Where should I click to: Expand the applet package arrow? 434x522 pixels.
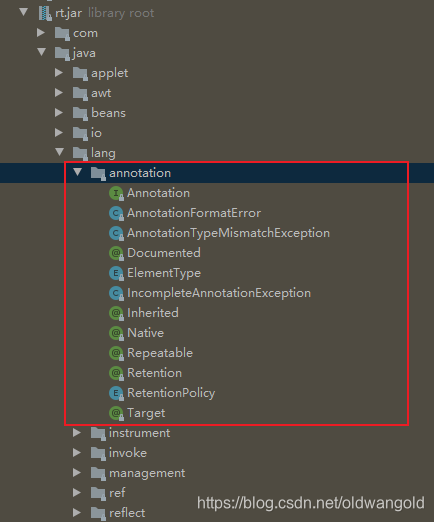point(59,72)
